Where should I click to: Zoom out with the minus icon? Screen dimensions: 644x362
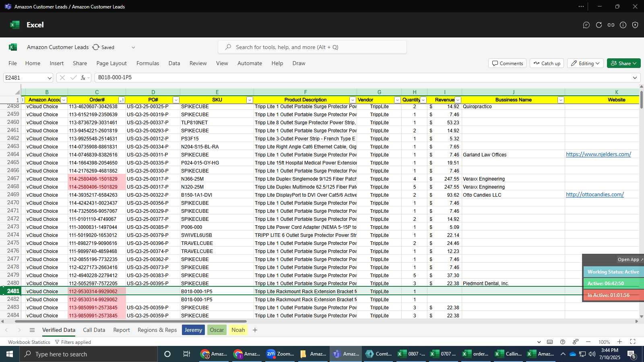pyautogui.click(x=588, y=342)
